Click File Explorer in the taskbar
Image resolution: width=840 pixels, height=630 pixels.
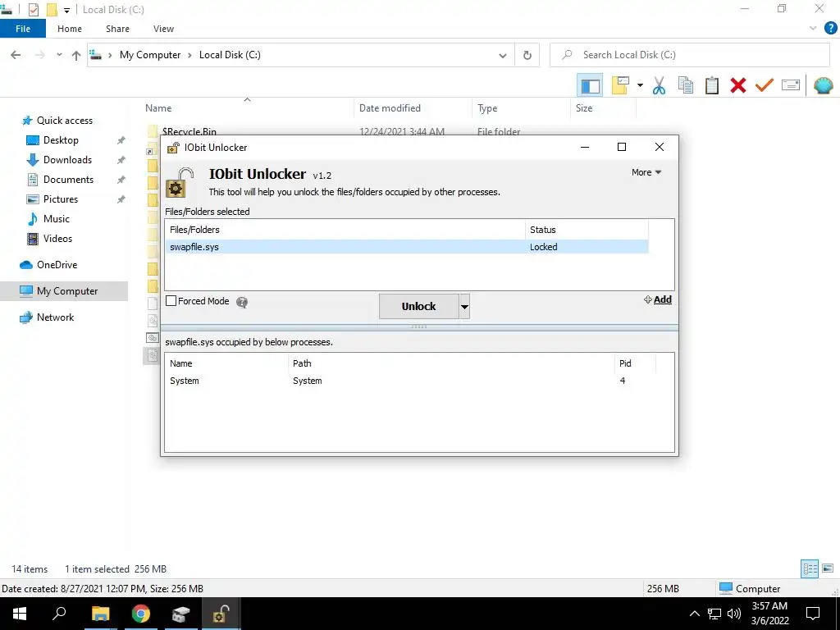[x=100, y=614]
